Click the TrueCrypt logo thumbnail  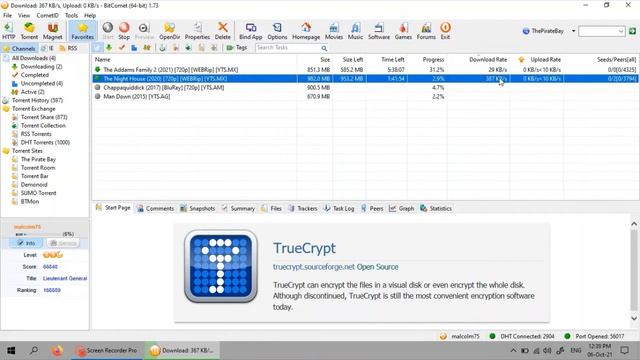220,266
